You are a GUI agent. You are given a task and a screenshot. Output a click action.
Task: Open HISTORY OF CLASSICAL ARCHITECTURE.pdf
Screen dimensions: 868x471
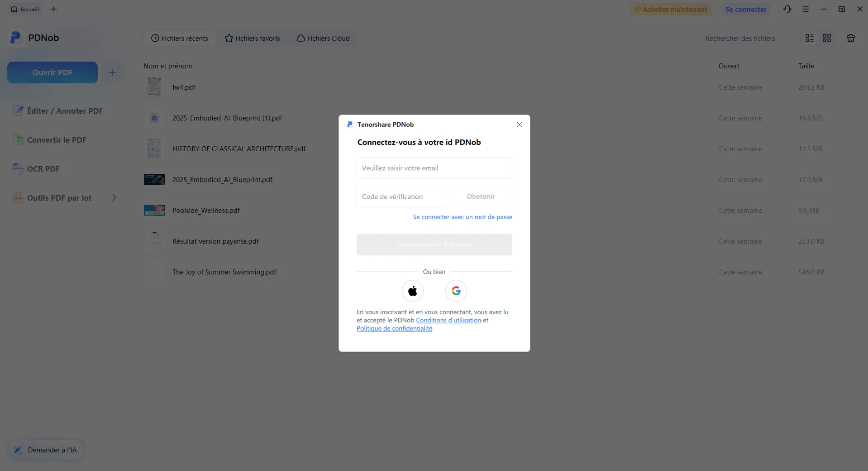239,149
